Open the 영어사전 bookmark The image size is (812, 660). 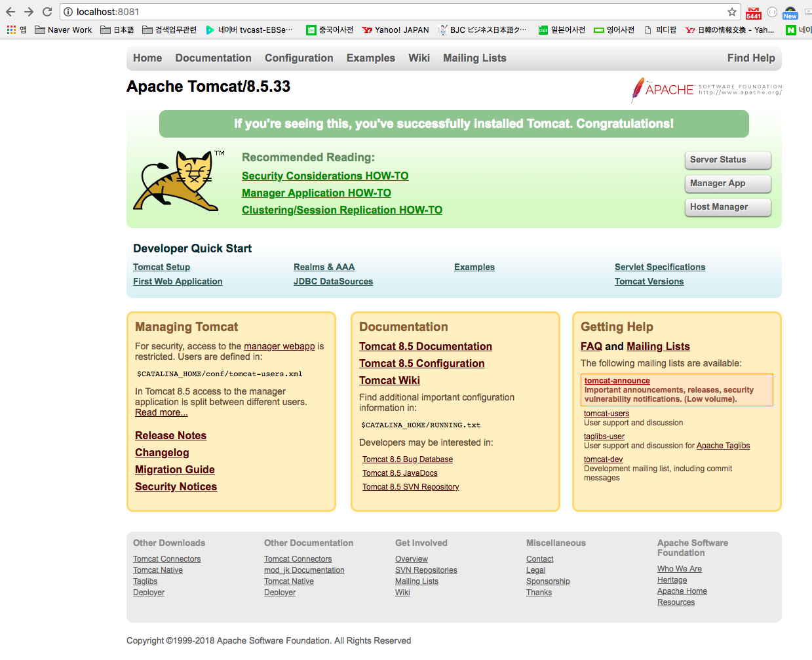614,29
